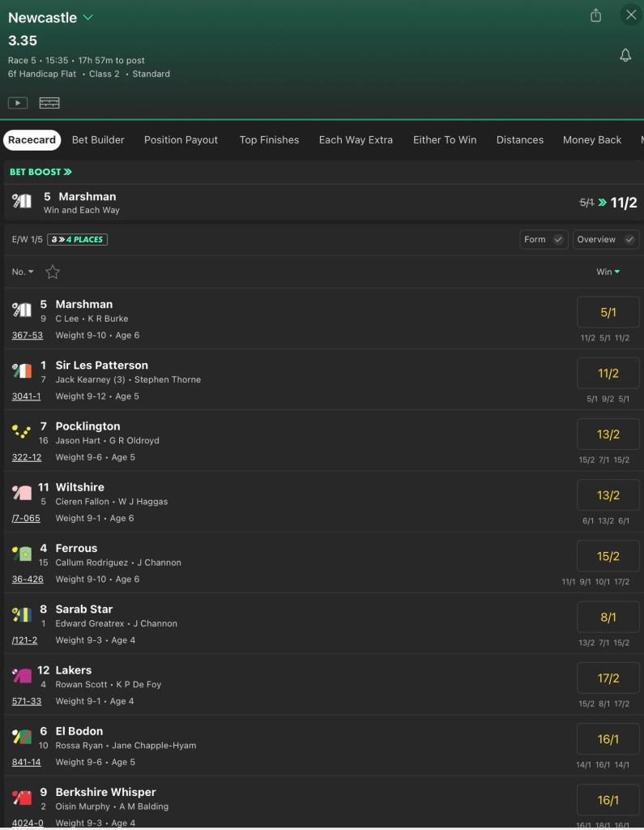Image resolution: width=644 pixels, height=830 pixels.
Task: Switch to the Bet Builder tab
Action: [x=98, y=139]
